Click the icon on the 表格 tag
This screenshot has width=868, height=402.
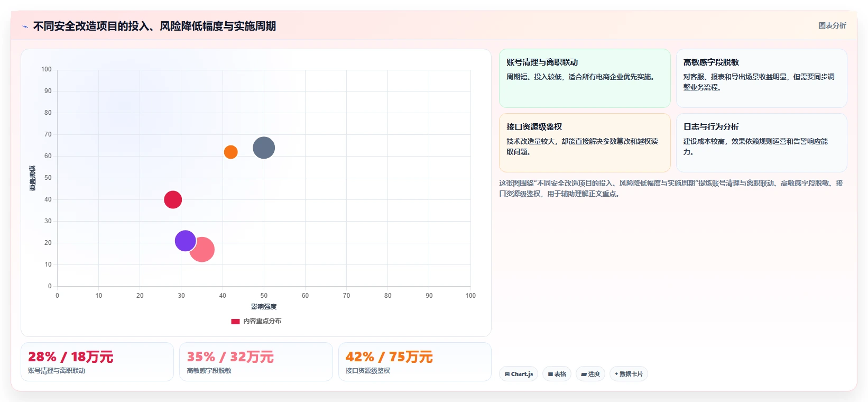pyautogui.click(x=550, y=374)
